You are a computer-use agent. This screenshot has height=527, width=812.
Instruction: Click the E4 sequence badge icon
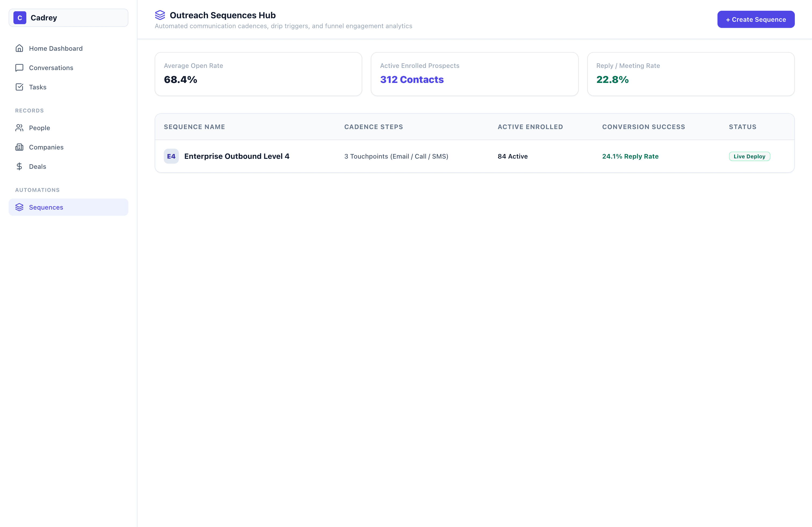(x=171, y=156)
